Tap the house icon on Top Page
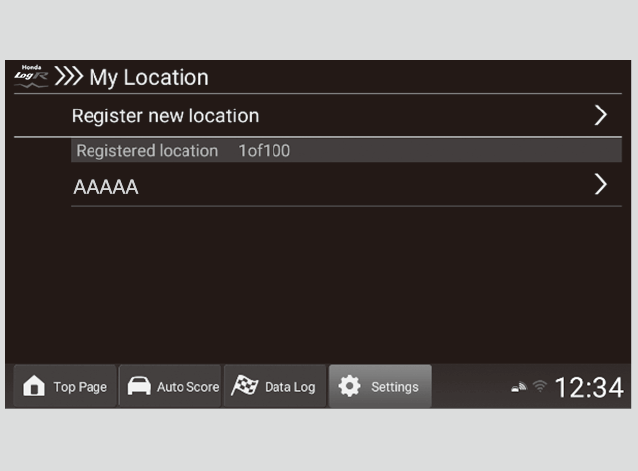 [34, 387]
